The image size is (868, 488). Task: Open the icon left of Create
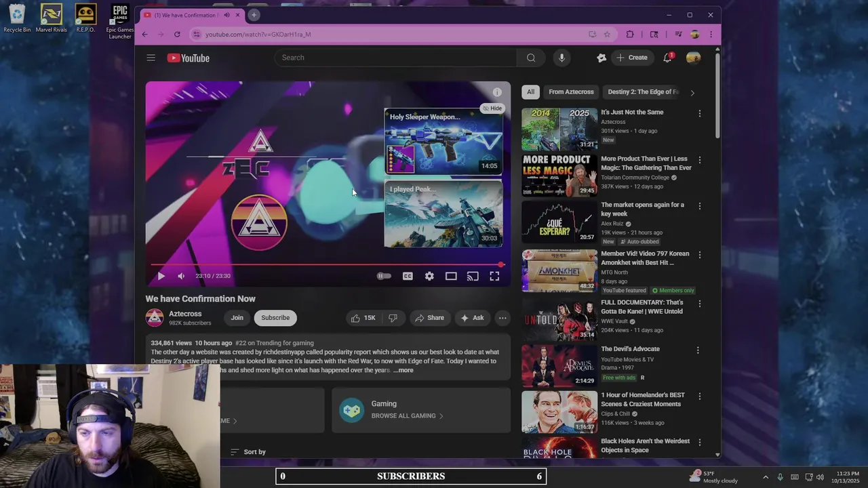tap(601, 58)
